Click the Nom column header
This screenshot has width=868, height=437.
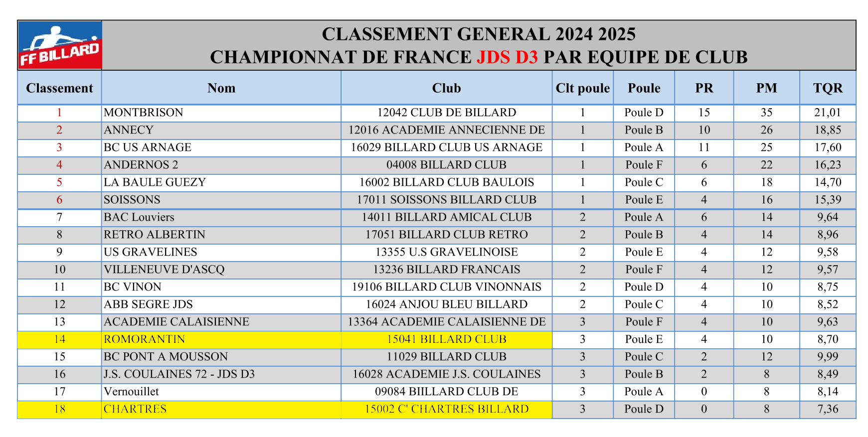[221, 88]
